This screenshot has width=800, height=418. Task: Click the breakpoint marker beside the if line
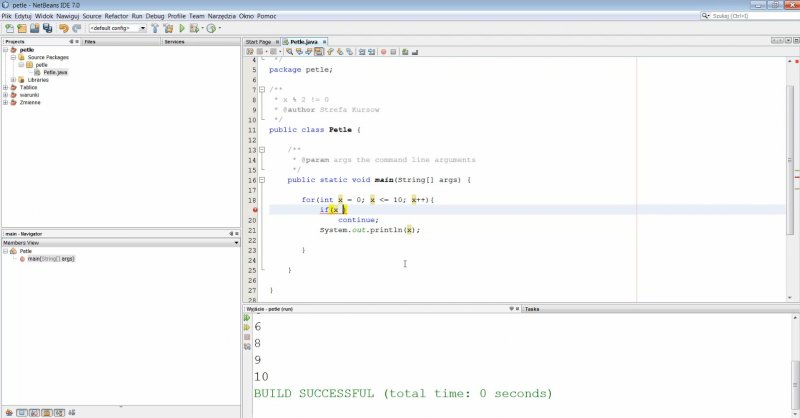(256, 210)
